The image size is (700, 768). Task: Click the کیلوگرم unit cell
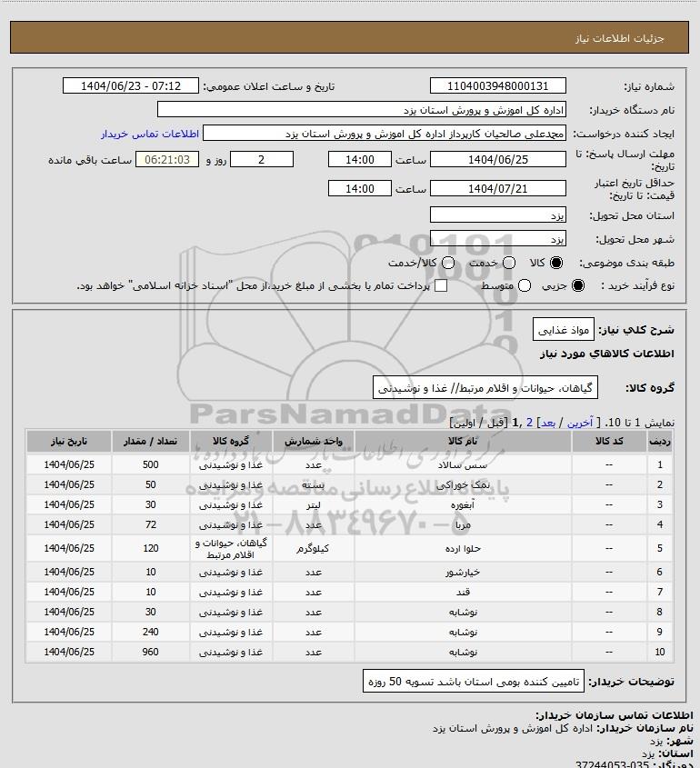tap(314, 548)
